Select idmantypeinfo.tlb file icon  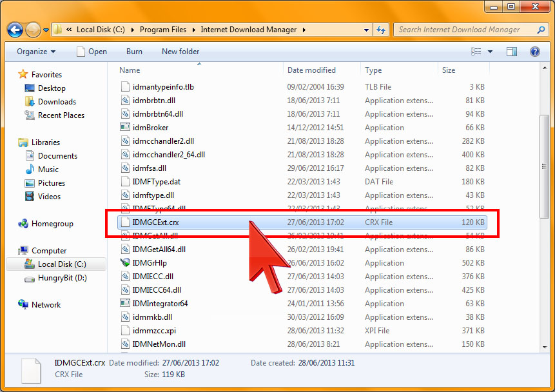point(125,87)
